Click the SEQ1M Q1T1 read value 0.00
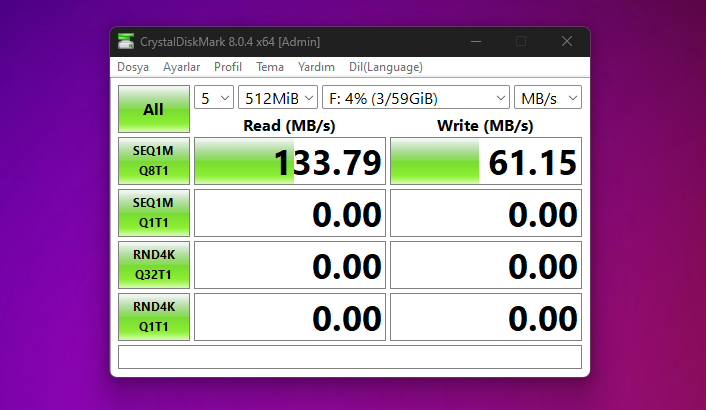 pos(290,213)
